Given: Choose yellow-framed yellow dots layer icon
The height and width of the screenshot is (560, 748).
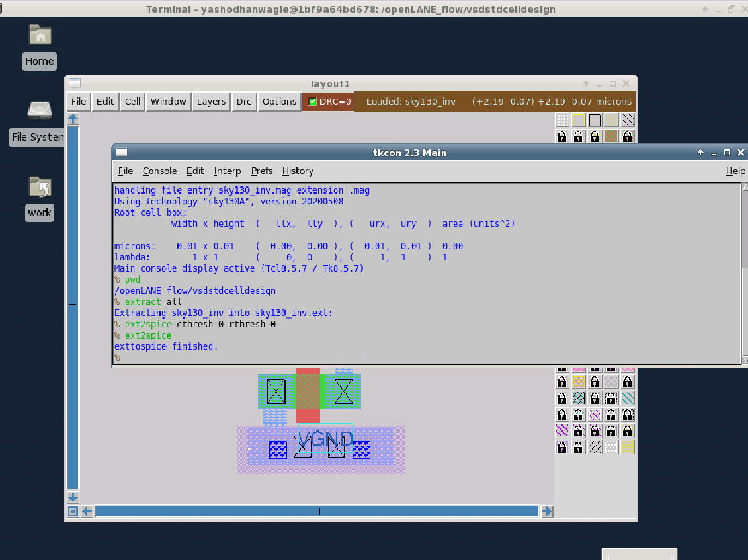Looking at the screenshot, I should point(628,447).
